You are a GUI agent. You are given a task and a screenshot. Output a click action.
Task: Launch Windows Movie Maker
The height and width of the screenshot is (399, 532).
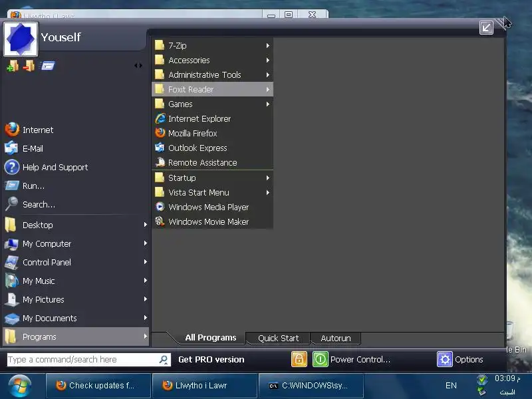[x=212, y=221]
